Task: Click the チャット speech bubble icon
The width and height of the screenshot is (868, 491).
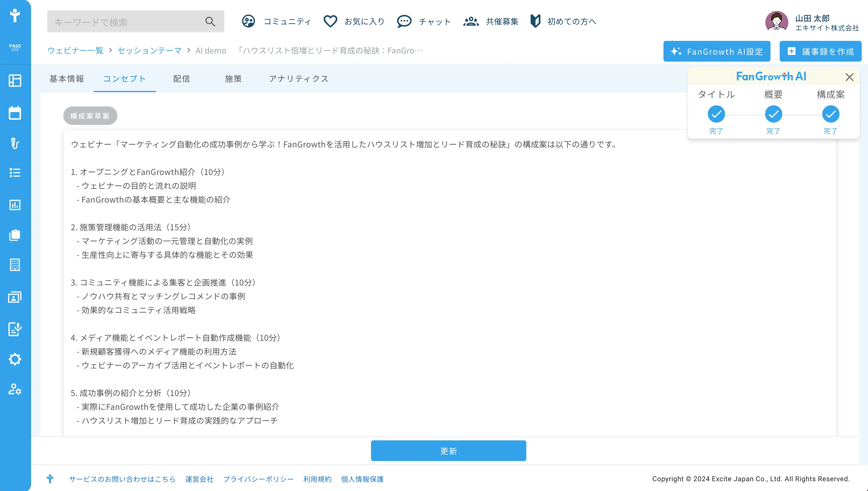Action: [x=404, y=21]
